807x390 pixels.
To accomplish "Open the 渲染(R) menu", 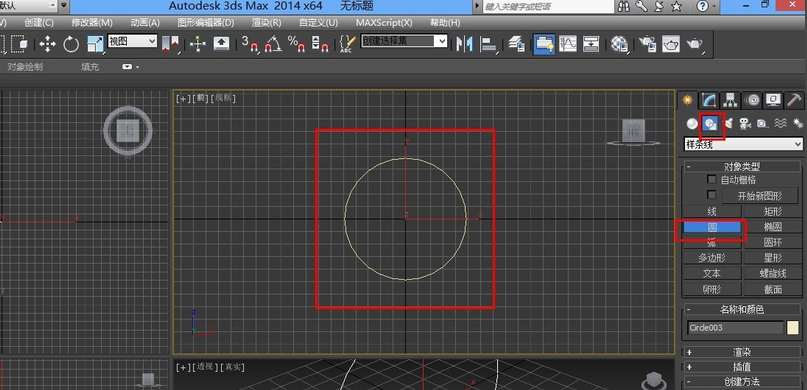I will [x=267, y=23].
